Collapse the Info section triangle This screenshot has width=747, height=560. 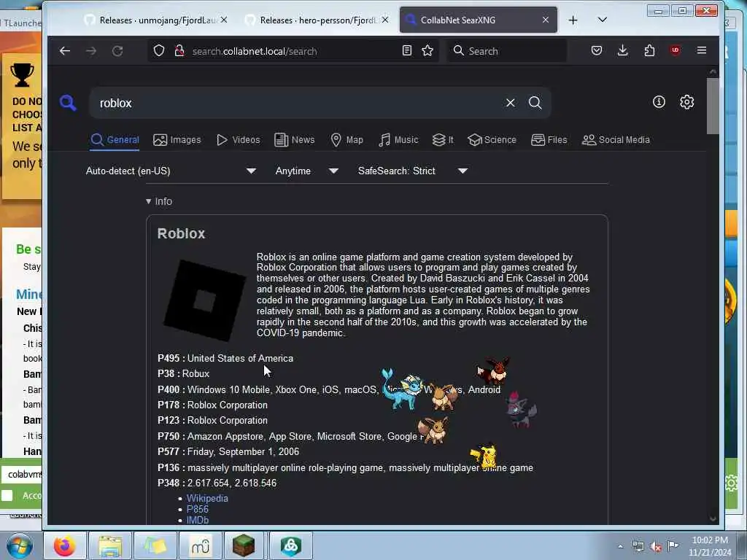[x=148, y=201]
